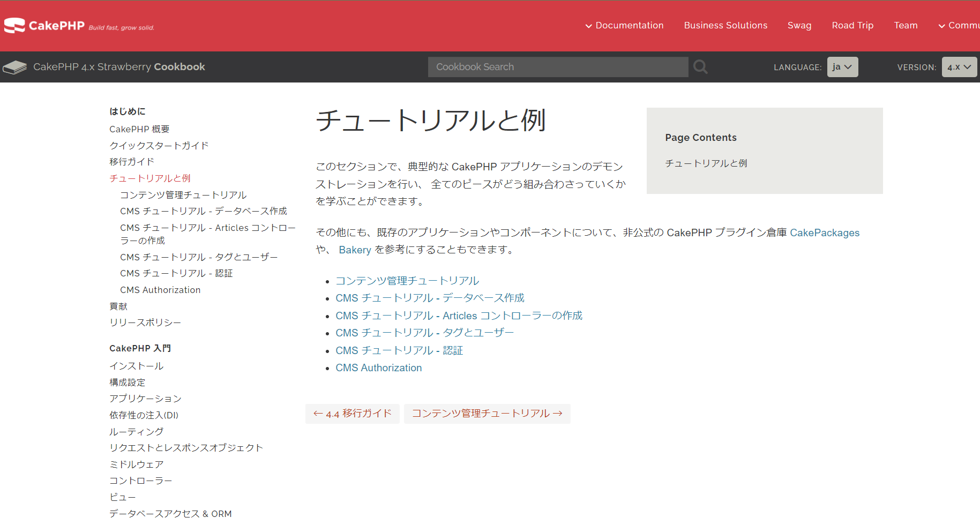The height and width of the screenshot is (525, 980).
Task: Click the search magnifier icon
Action: tap(700, 67)
